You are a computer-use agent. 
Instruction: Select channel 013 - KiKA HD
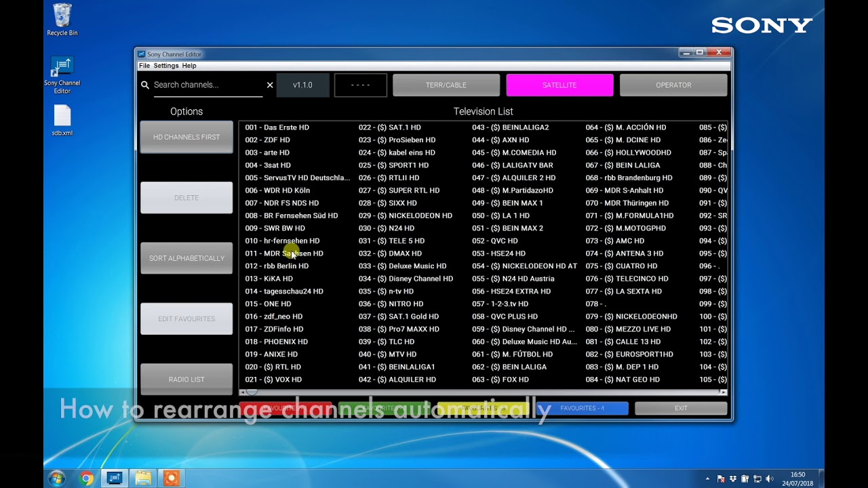pyautogui.click(x=269, y=279)
